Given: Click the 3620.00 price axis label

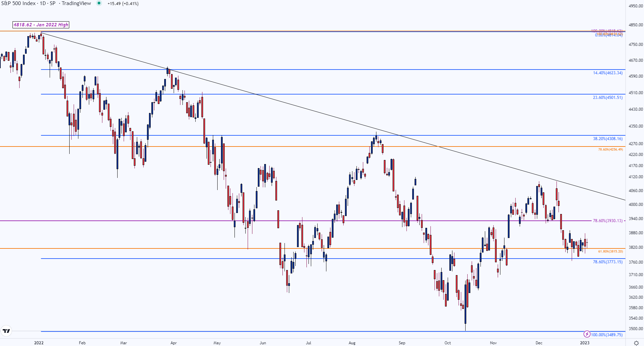Looking at the screenshot, I should click(x=636, y=297).
